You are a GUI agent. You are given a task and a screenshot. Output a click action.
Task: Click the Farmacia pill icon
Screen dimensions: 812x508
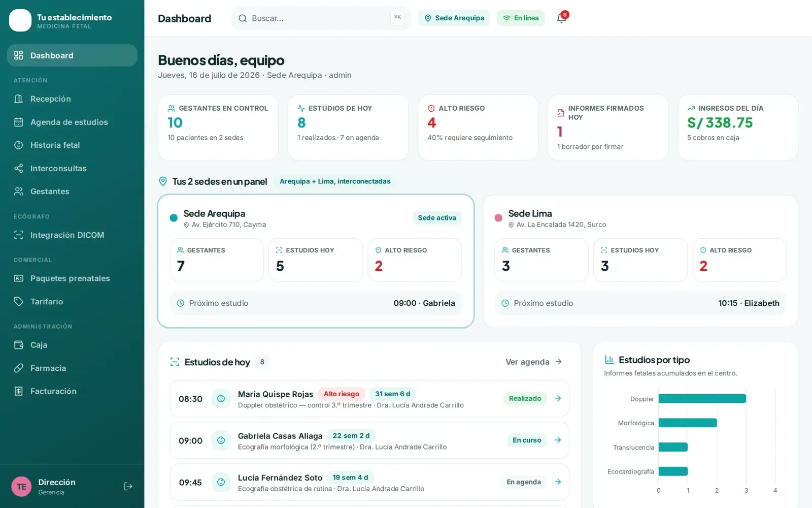pyautogui.click(x=19, y=368)
